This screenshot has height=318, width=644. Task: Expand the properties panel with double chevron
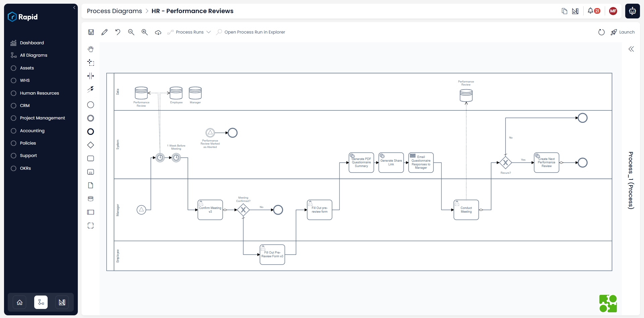pos(631,49)
